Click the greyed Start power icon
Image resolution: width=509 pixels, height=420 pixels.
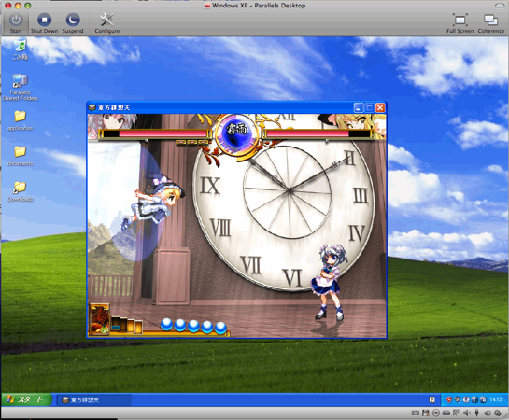16,21
